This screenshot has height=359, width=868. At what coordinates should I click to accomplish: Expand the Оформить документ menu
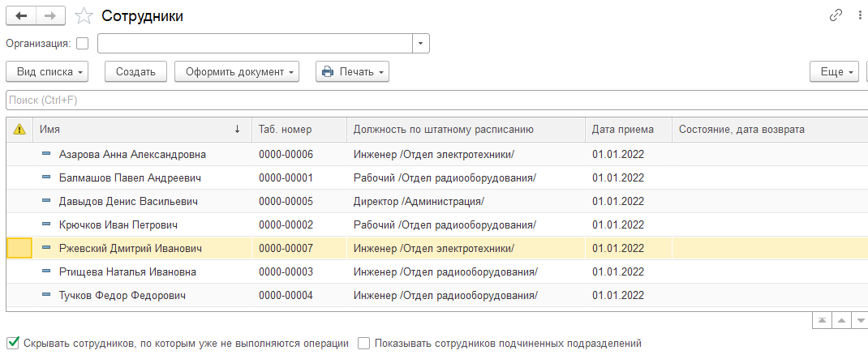[x=237, y=71]
